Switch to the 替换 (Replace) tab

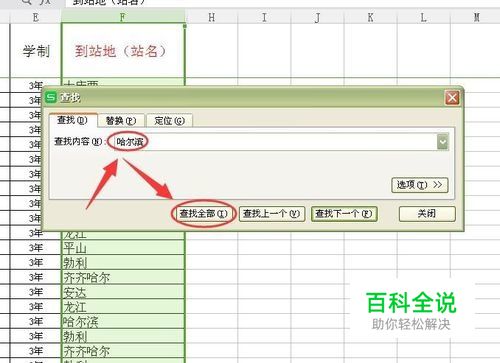121,120
